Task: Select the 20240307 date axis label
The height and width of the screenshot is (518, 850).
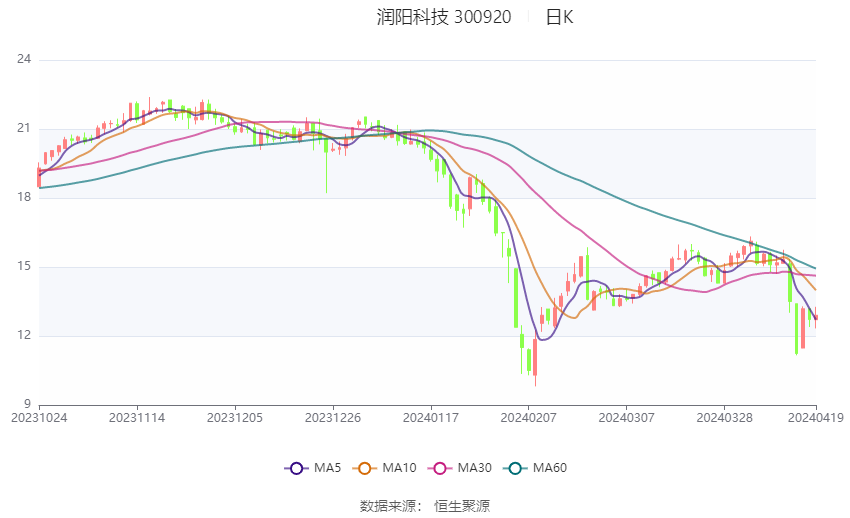Action: [x=626, y=418]
